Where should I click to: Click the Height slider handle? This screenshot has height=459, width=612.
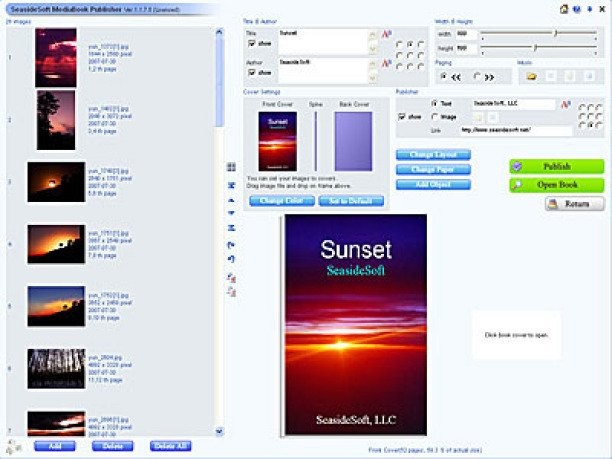pyautogui.click(x=535, y=48)
